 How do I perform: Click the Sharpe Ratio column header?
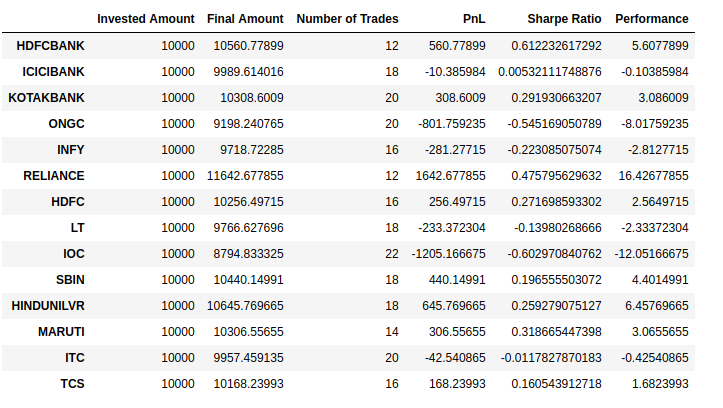(x=564, y=19)
